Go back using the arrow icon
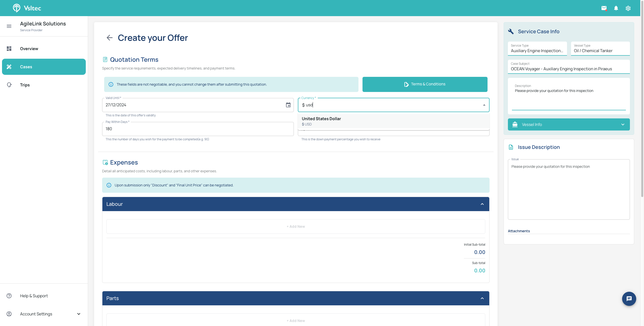 coord(109,38)
